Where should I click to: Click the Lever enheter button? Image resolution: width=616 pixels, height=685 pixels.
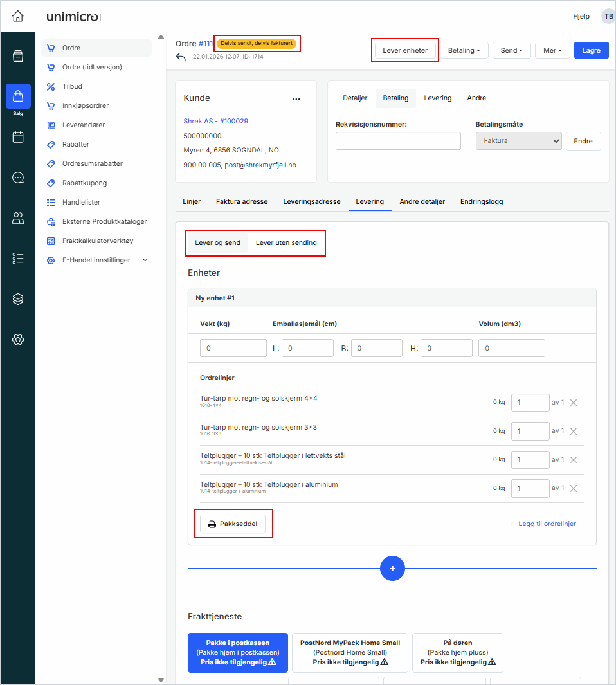pos(405,50)
